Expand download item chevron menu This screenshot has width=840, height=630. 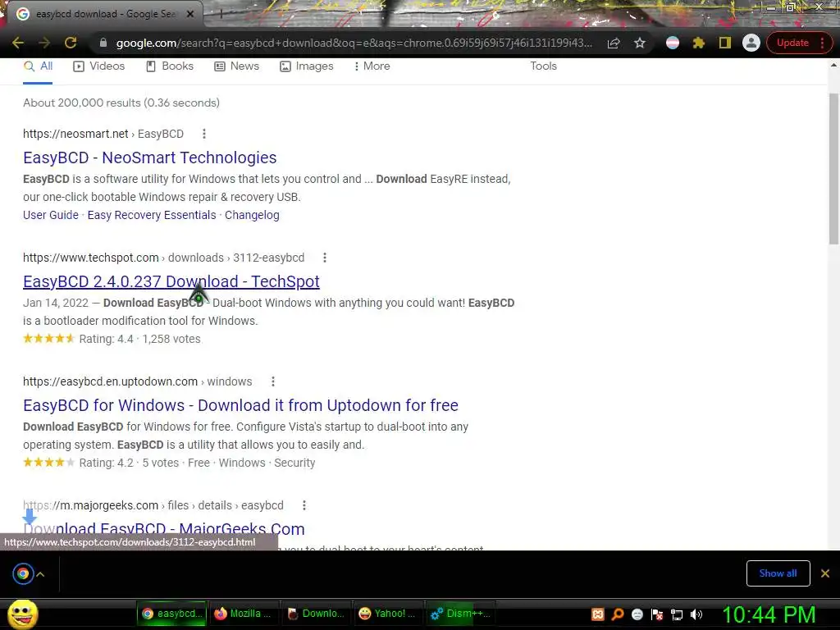click(40, 573)
